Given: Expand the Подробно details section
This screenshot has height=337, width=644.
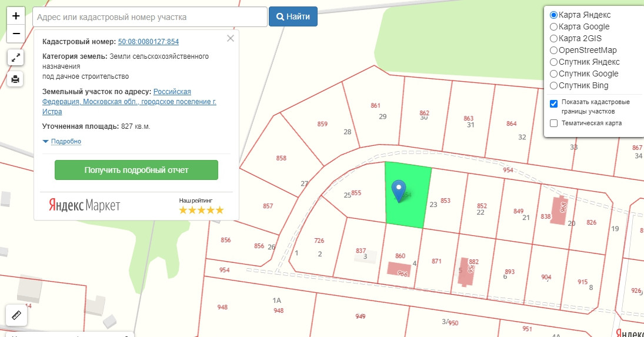Looking at the screenshot, I should click(x=65, y=141).
